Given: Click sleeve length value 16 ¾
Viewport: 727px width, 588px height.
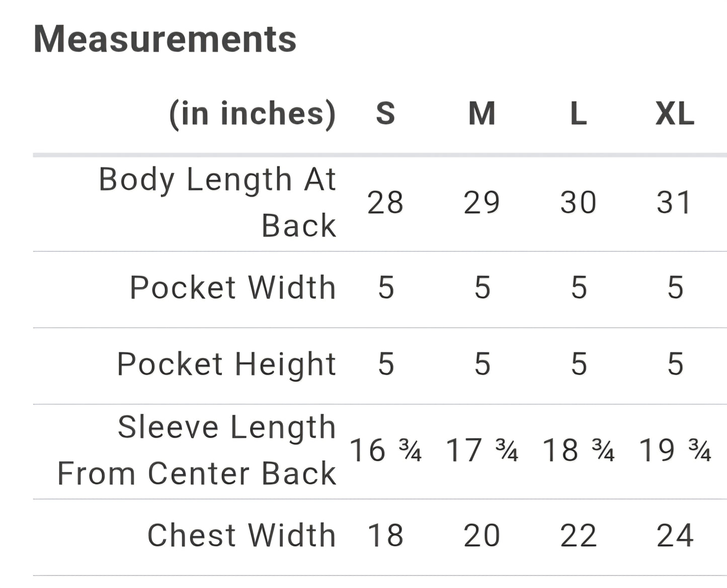Looking at the screenshot, I should pyautogui.click(x=385, y=450).
